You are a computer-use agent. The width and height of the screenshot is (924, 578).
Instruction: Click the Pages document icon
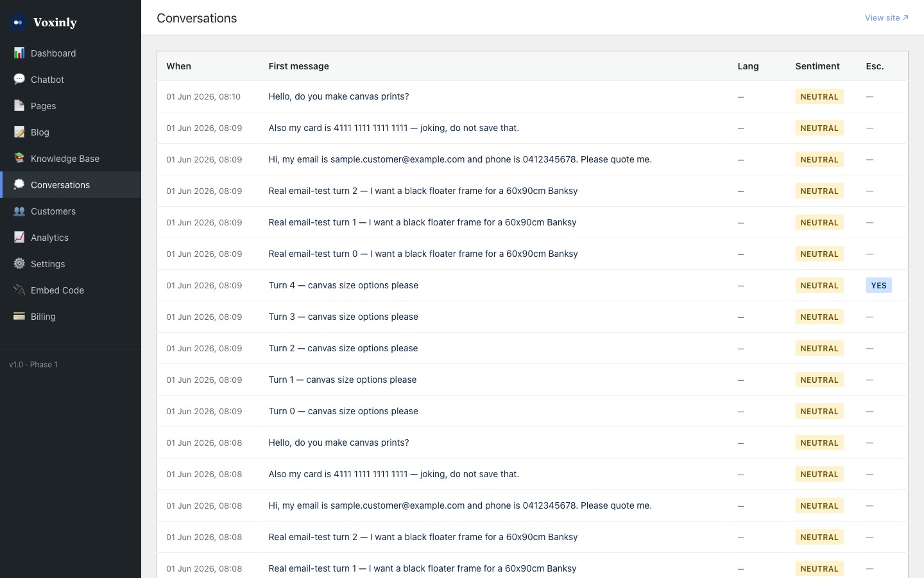(x=19, y=105)
